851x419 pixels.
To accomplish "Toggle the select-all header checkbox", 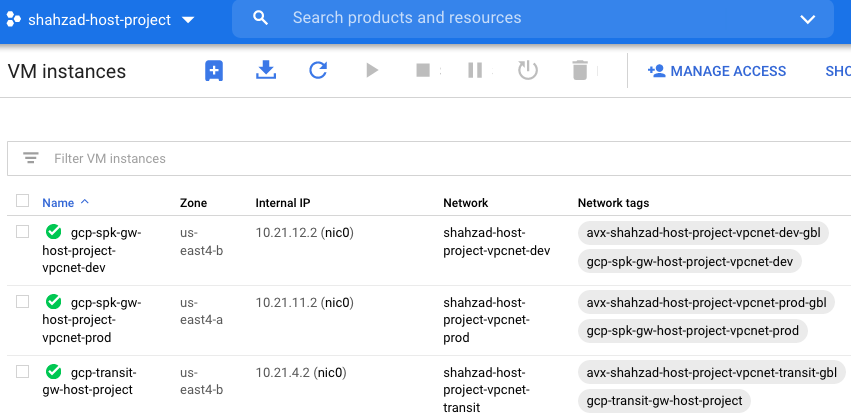I will tap(22, 201).
